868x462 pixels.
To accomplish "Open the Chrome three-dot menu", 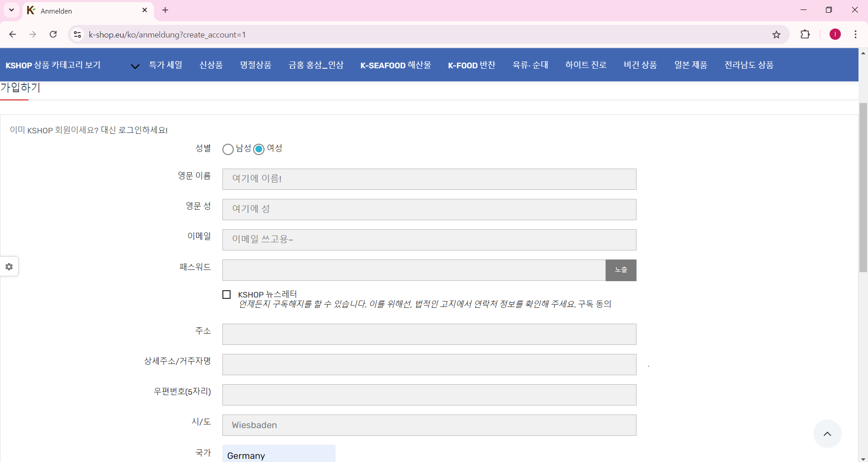I will pyautogui.click(x=855, y=34).
